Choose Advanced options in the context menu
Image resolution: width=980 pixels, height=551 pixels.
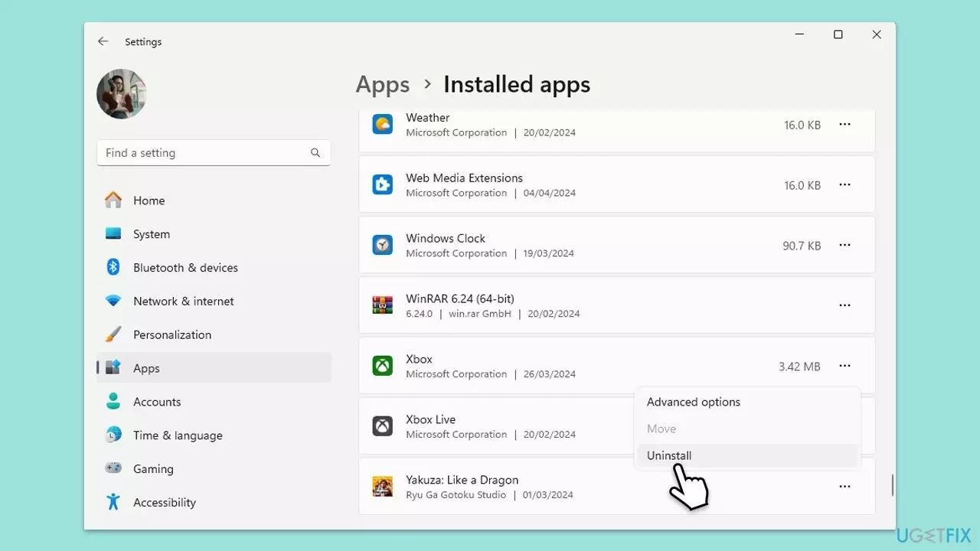point(693,402)
